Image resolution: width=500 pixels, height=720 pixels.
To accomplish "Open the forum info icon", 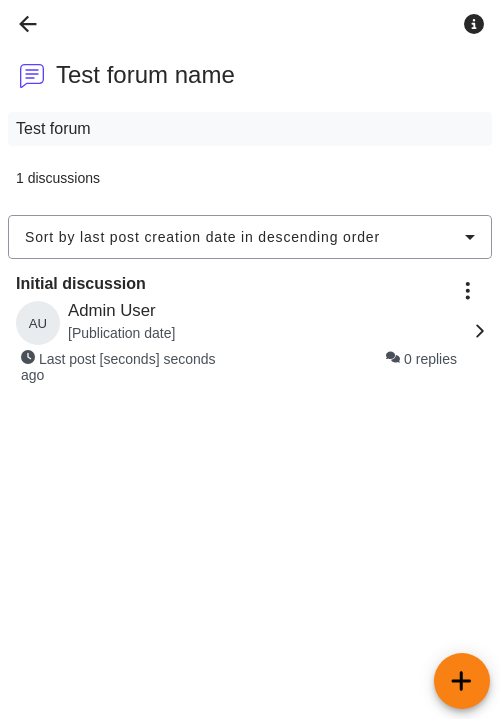I will 473,24.
